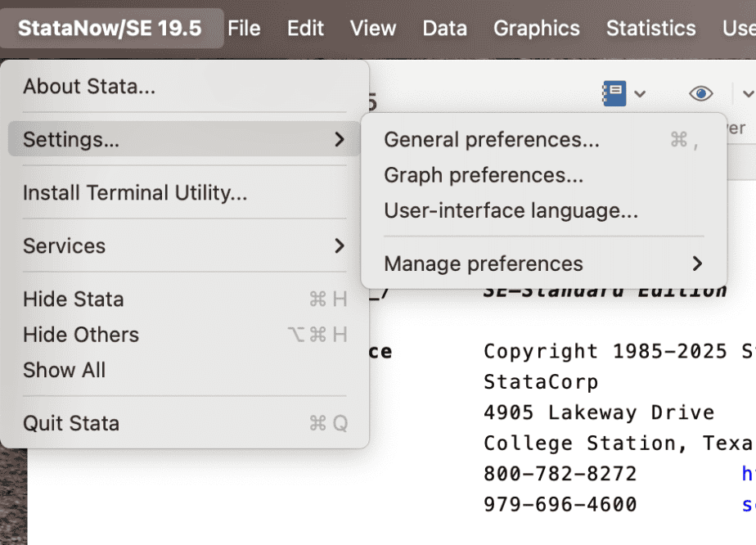Select General preferences... in the Settings submenu
Image resolution: width=756 pixels, height=545 pixels.
(x=492, y=140)
